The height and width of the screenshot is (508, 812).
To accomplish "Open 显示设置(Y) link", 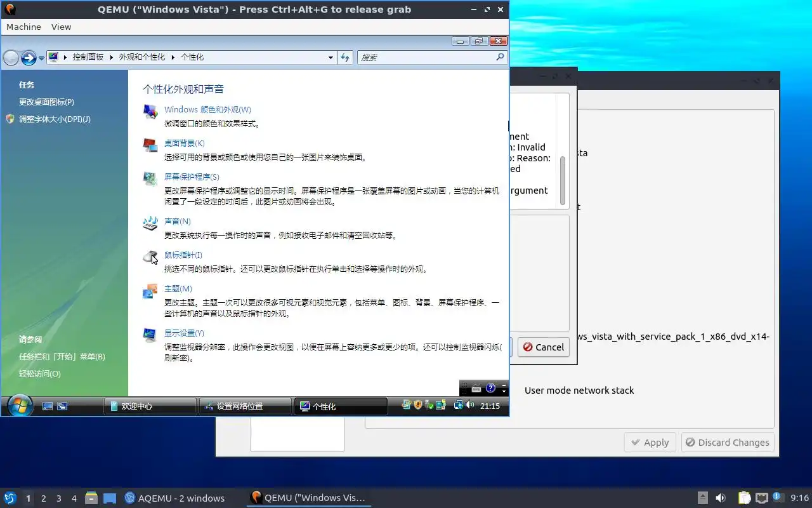I will [x=184, y=333].
